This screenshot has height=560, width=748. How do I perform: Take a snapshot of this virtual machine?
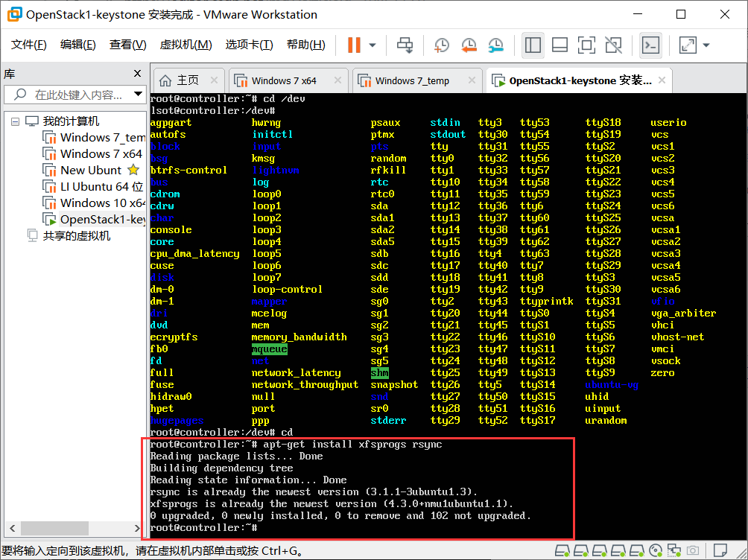442,45
